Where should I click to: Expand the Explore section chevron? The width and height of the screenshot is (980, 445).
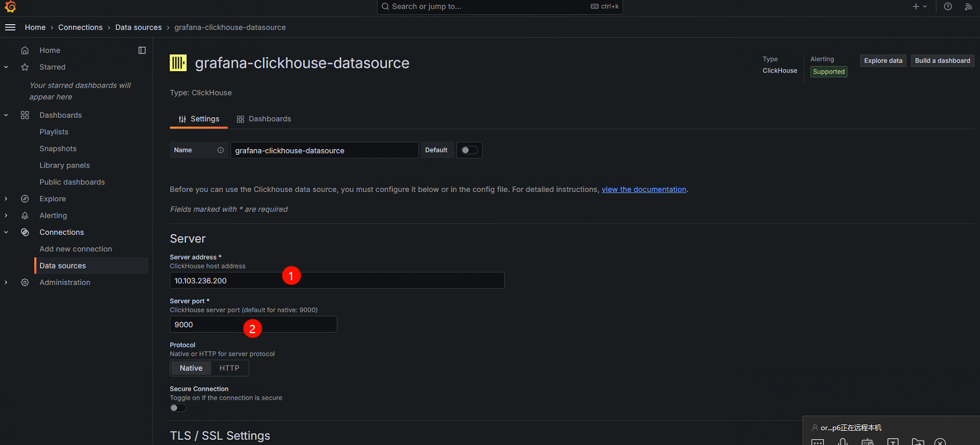pos(6,199)
